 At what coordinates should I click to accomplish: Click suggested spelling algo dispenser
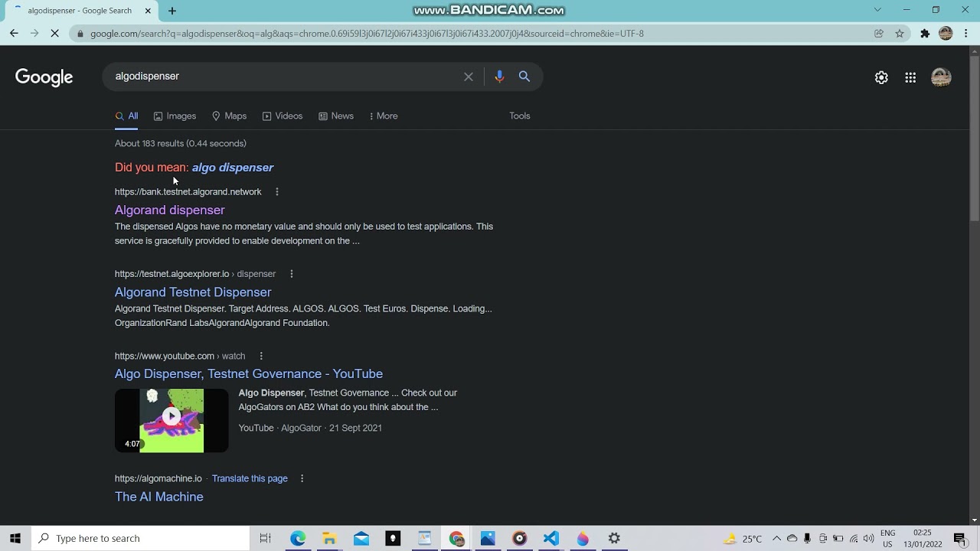click(233, 168)
